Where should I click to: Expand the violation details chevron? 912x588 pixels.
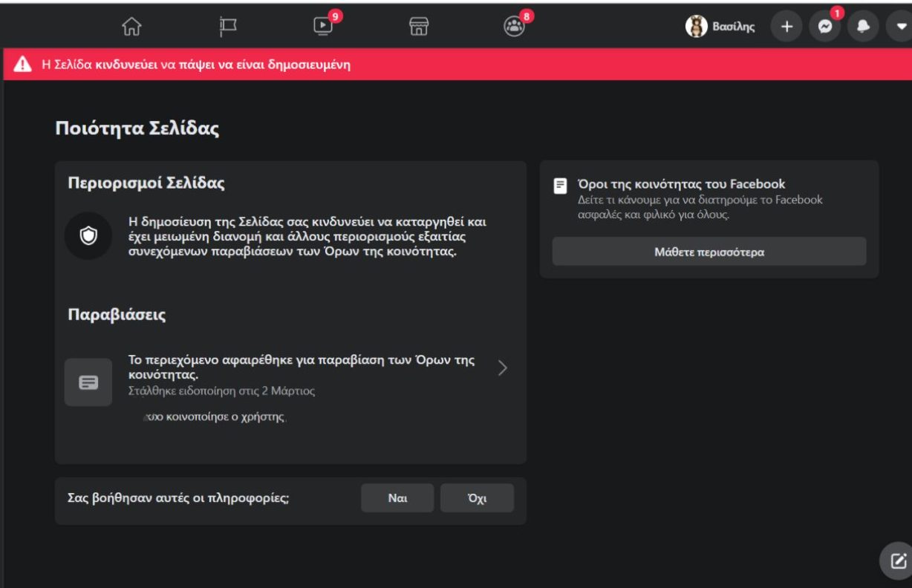503,368
